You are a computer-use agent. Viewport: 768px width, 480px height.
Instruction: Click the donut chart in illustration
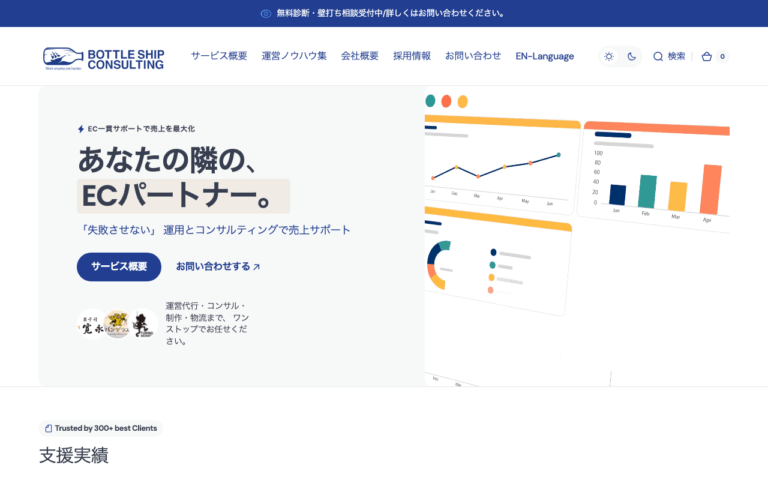437,264
